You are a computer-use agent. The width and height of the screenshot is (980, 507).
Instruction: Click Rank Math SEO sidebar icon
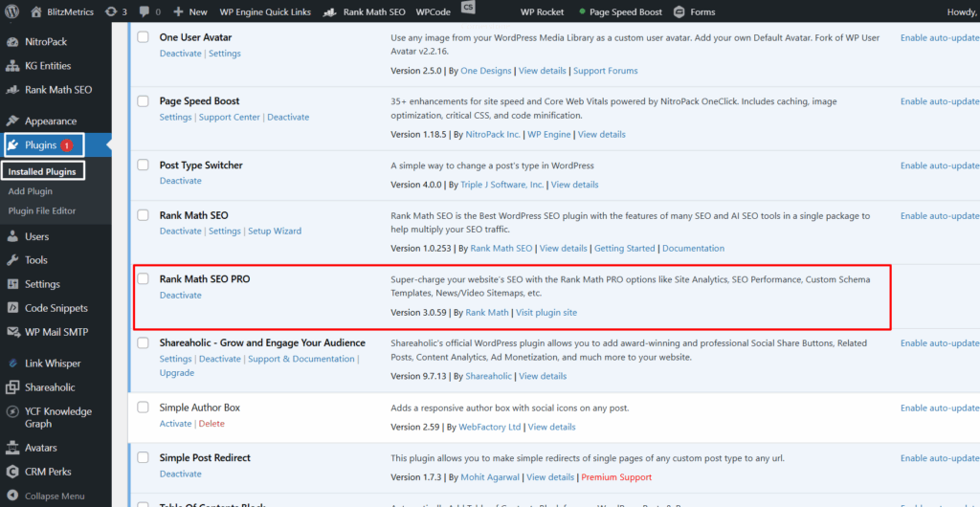point(11,89)
